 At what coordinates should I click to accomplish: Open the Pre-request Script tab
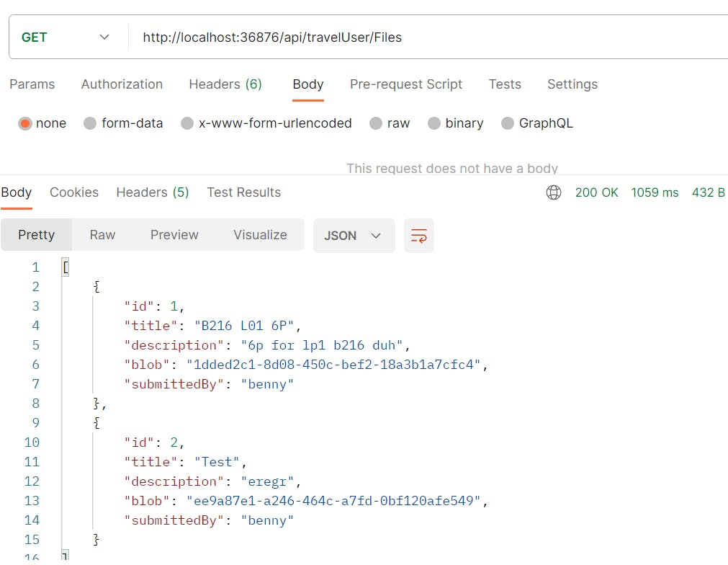pos(406,84)
